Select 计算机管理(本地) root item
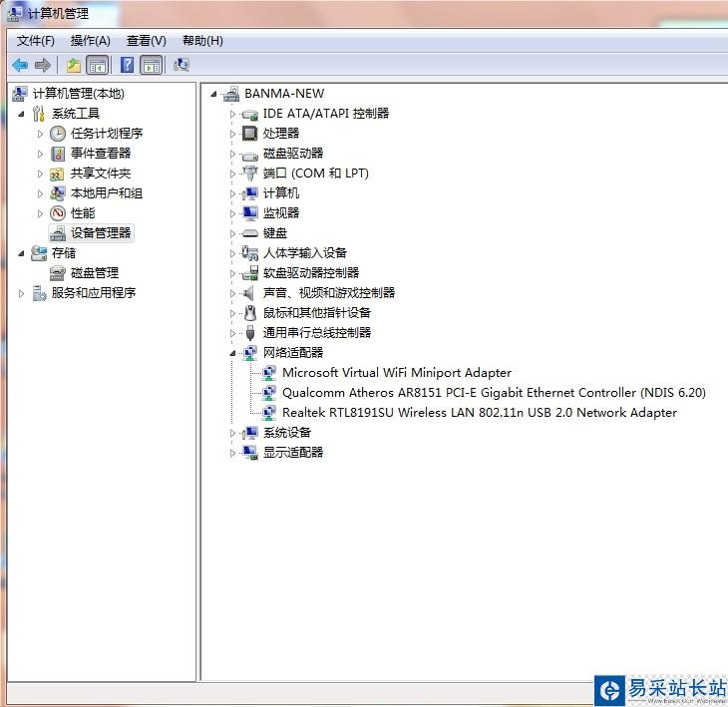Image resolution: width=728 pixels, height=707 pixels. pyautogui.click(x=79, y=94)
